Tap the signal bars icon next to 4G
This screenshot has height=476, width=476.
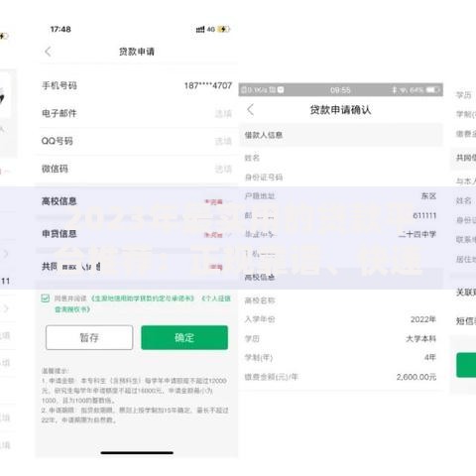[x=200, y=30]
